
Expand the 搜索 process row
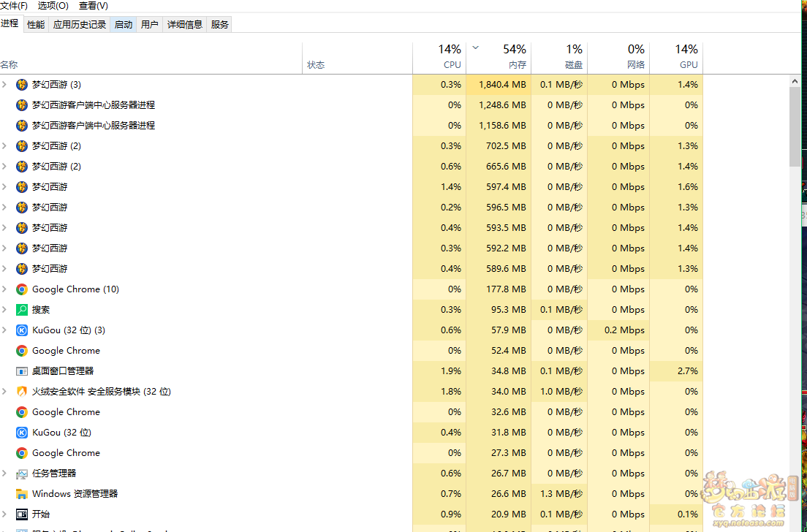click(4, 310)
